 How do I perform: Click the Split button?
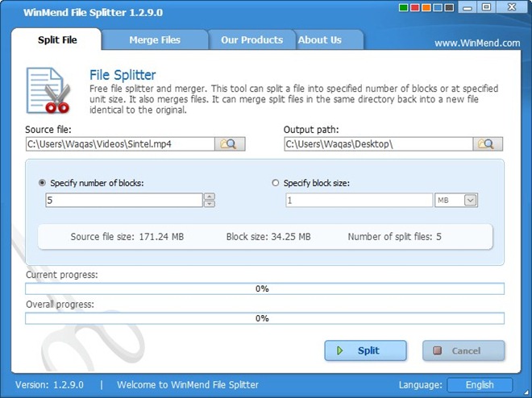coord(365,350)
